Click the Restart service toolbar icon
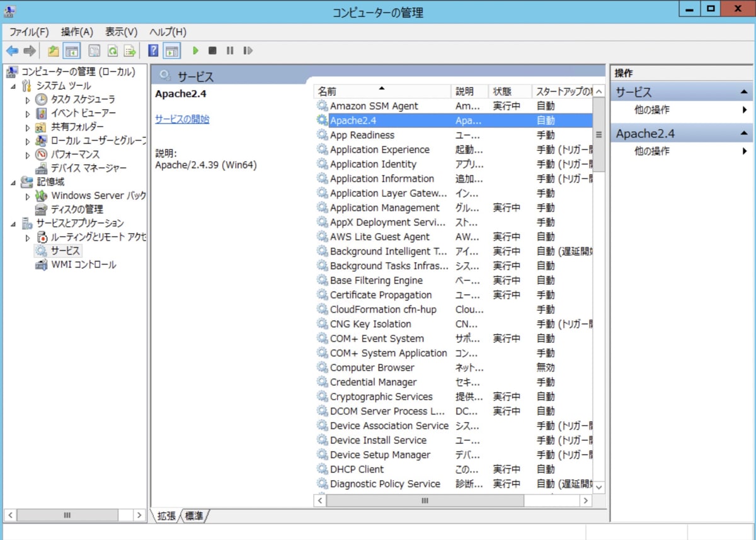 [248, 51]
